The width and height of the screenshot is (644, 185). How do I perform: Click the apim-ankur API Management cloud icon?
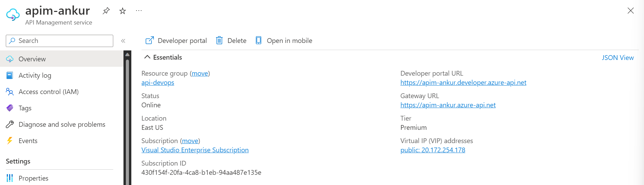(13, 15)
